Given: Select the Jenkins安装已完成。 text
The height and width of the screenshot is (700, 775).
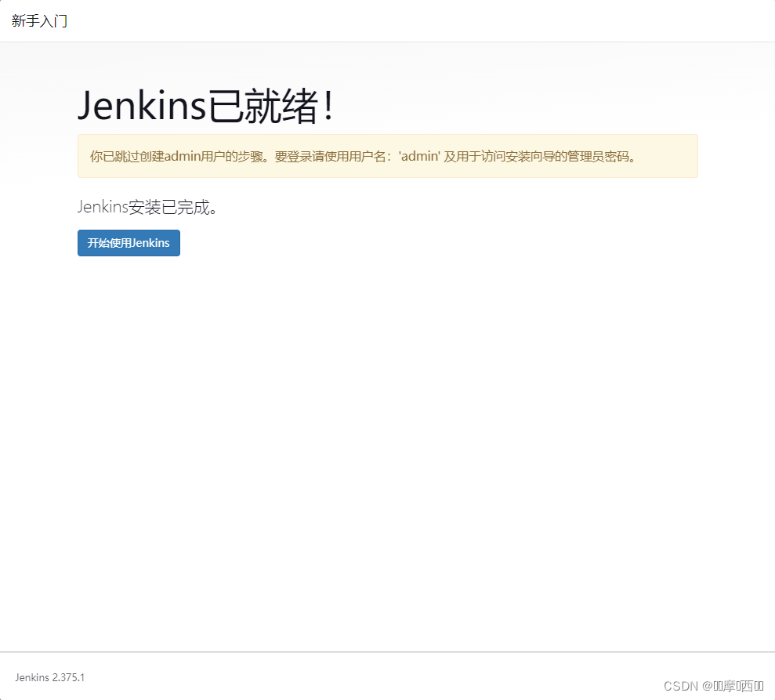Looking at the screenshot, I should point(147,207).
